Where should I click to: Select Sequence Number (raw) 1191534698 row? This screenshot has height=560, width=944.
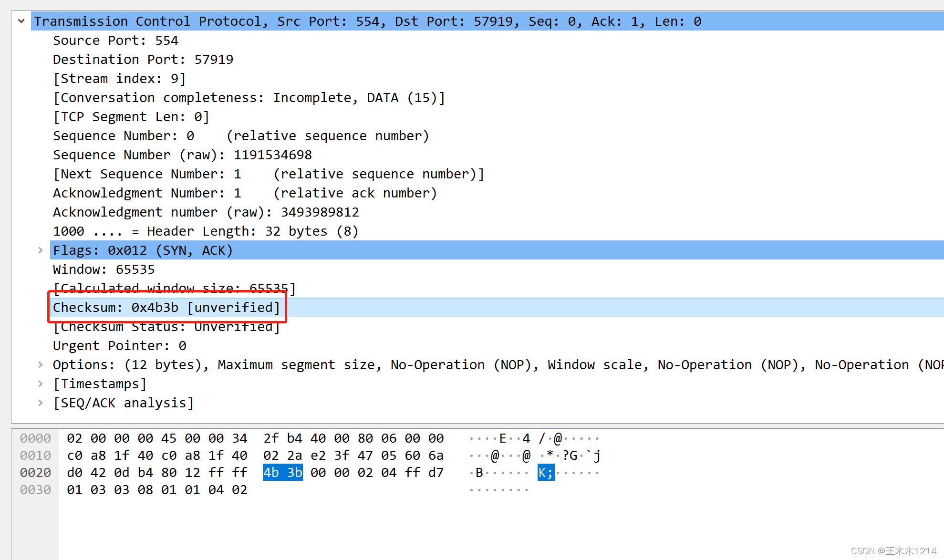tap(182, 155)
